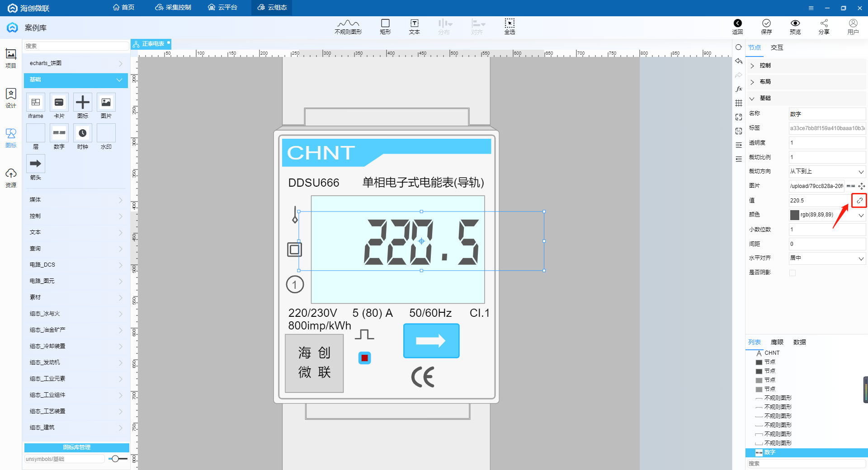Open the 裁切方向 dropdown
The width and height of the screenshot is (868, 470).
pyautogui.click(x=827, y=172)
